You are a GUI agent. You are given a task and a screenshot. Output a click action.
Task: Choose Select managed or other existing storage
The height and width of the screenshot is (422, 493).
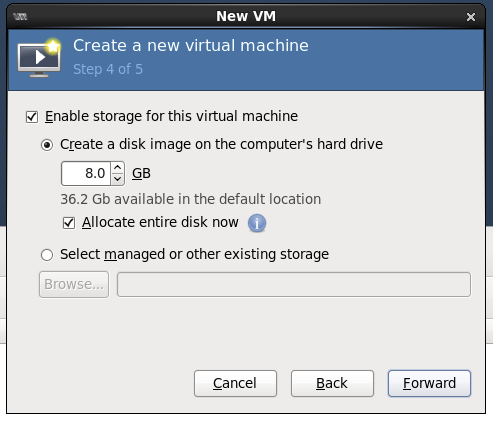tap(47, 255)
